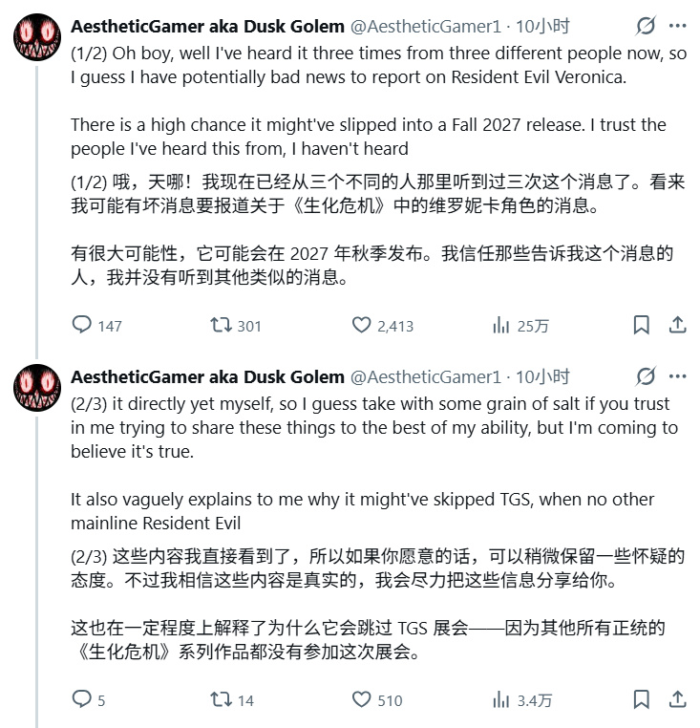Screen dimensions: 700x728
Task: Open the Grok icon on the second tweet
Action: 646,376
